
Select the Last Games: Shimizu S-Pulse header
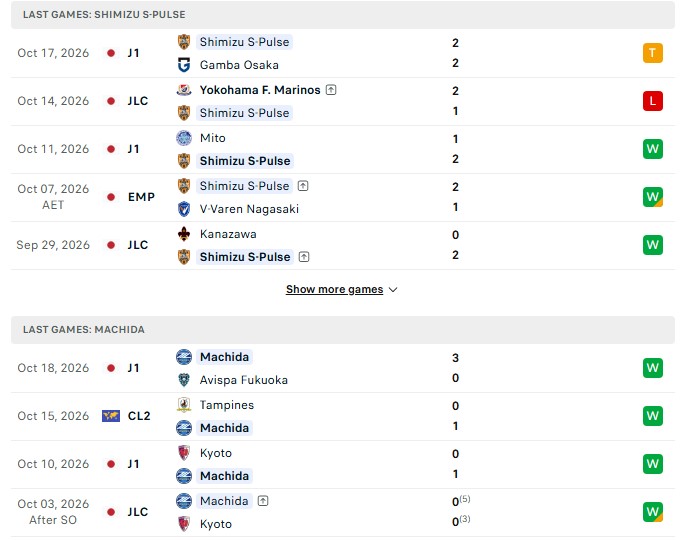tap(343, 15)
